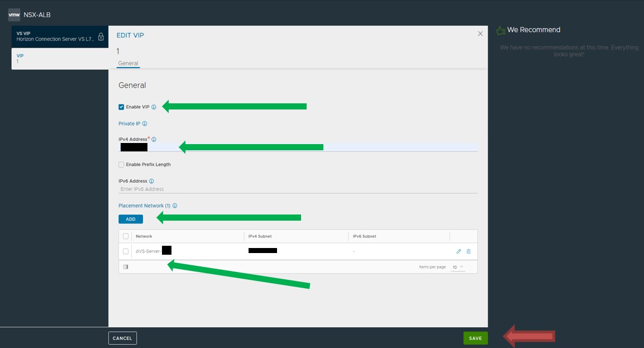Viewport: 644px width, 348px height.
Task: Focus the IPv6 Address input field
Action: [298, 189]
